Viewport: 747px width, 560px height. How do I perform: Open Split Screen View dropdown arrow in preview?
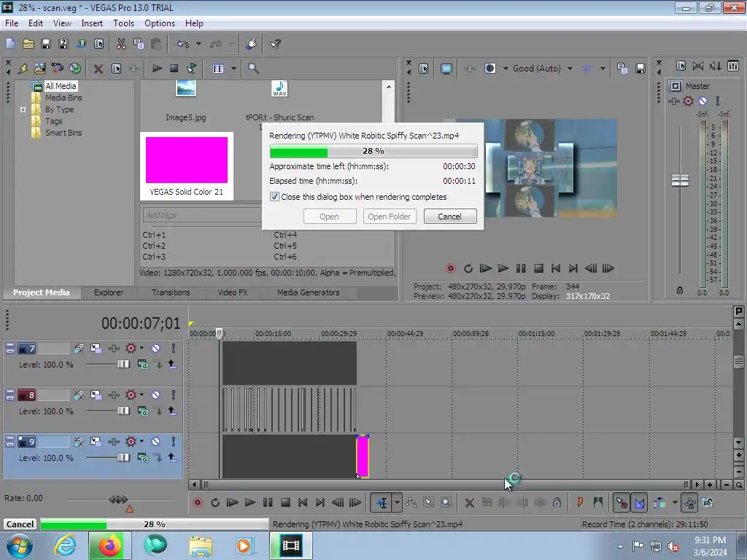[x=506, y=69]
